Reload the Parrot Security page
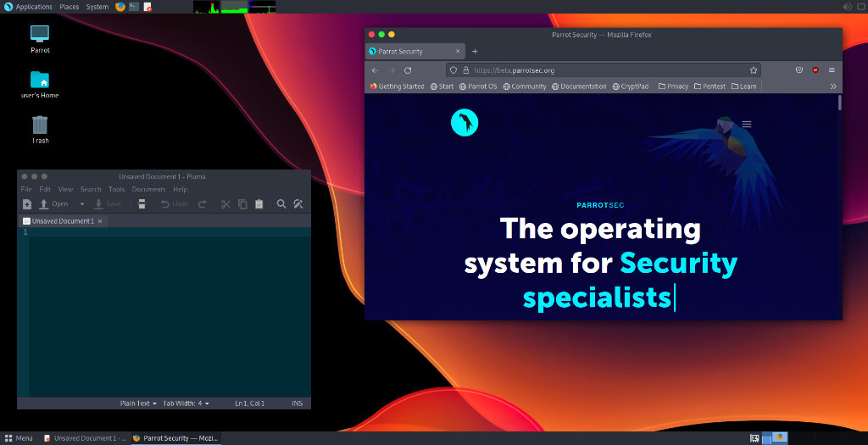This screenshot has height=445, width=868. [x=408, y=70]
